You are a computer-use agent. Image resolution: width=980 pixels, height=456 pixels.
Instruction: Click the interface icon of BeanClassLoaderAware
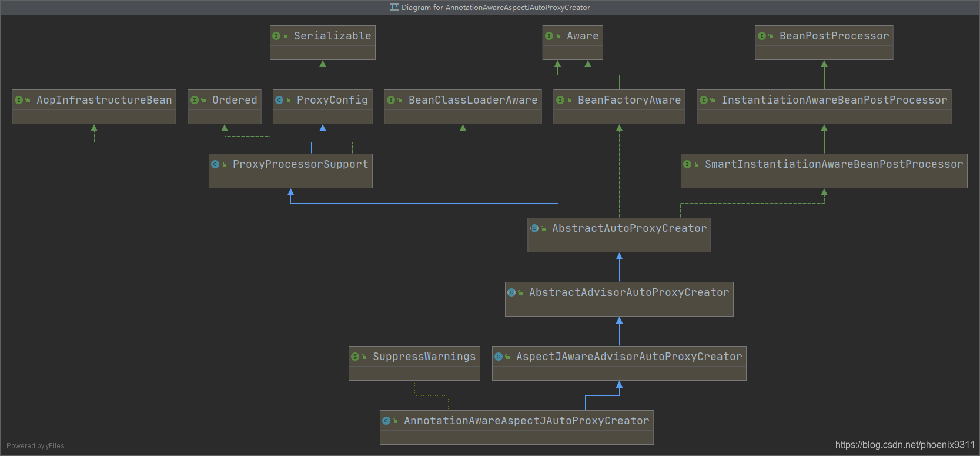(391, 100)
